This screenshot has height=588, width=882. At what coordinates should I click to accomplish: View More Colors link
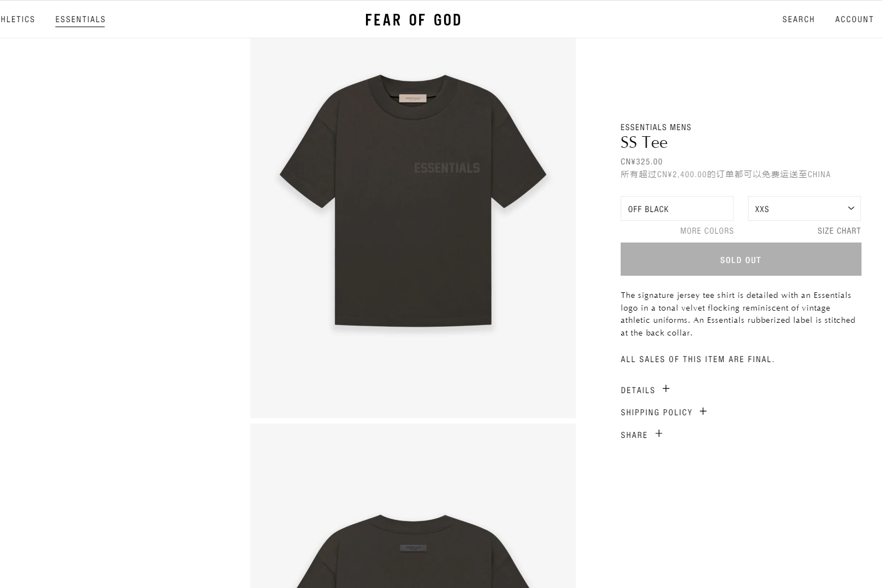(x=707, y=231)
